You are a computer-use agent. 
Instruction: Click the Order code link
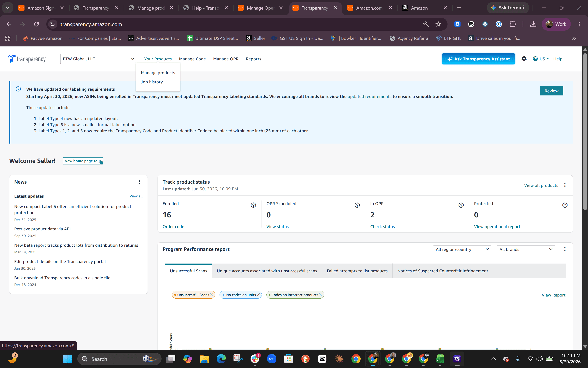(173, 226)
